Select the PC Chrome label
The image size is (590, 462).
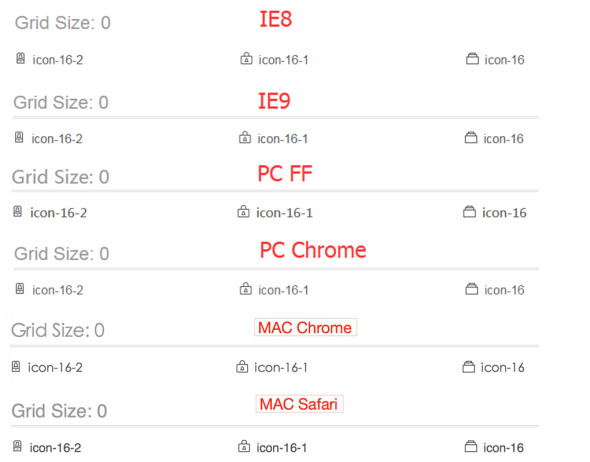(313, 250)
